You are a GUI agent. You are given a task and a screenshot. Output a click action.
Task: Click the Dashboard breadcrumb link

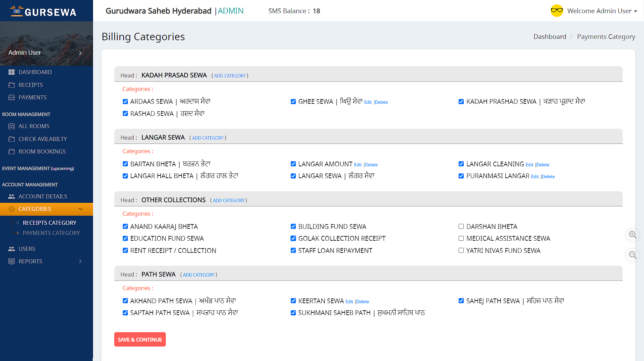pyautogui.click(x=550, y=37)
